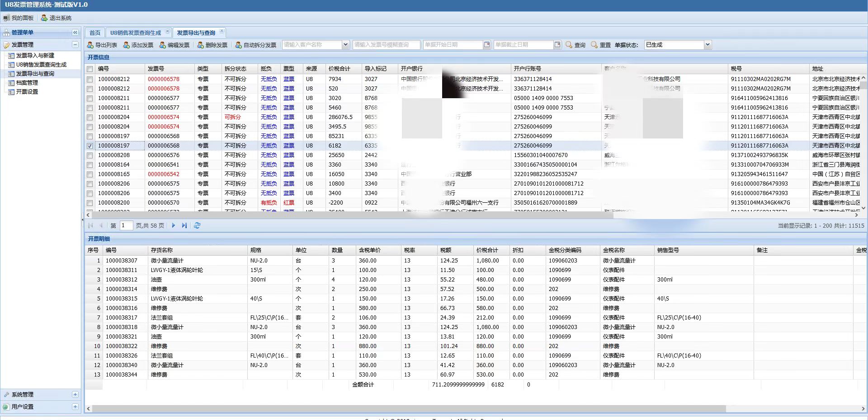The width and height of the screenshot is (868, 420).
Task: Click red invoice number 0000006542
Action: click(164, 174)
